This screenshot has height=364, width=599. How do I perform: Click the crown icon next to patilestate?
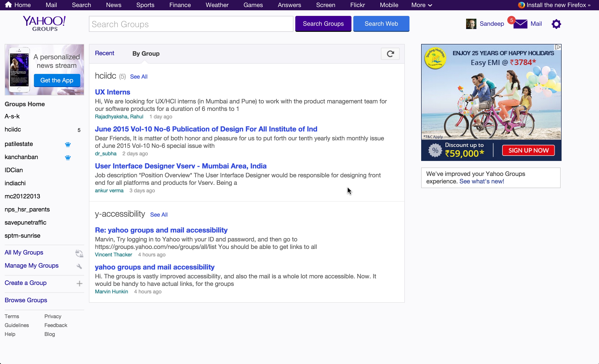[68, 144]
